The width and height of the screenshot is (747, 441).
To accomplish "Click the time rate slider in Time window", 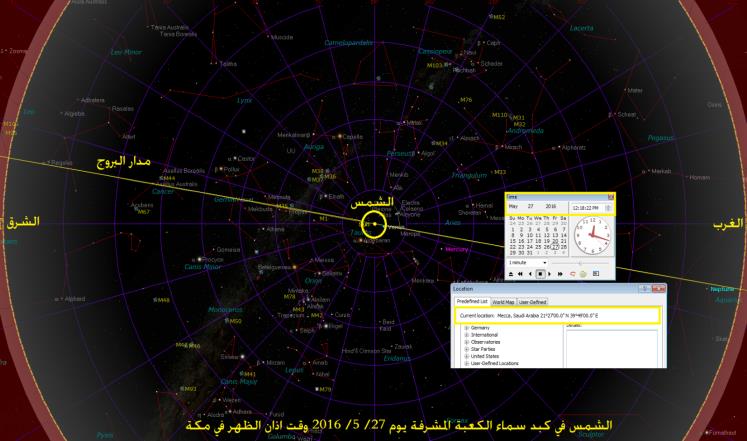I will (580, 263).
